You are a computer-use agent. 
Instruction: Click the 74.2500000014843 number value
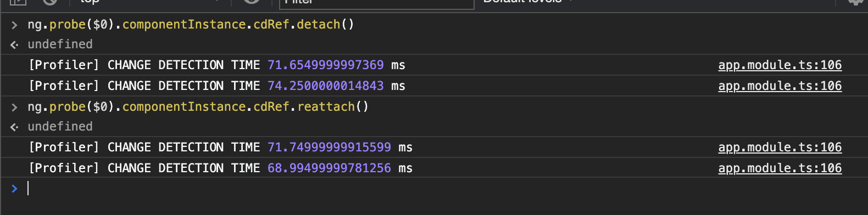point(325,86)
